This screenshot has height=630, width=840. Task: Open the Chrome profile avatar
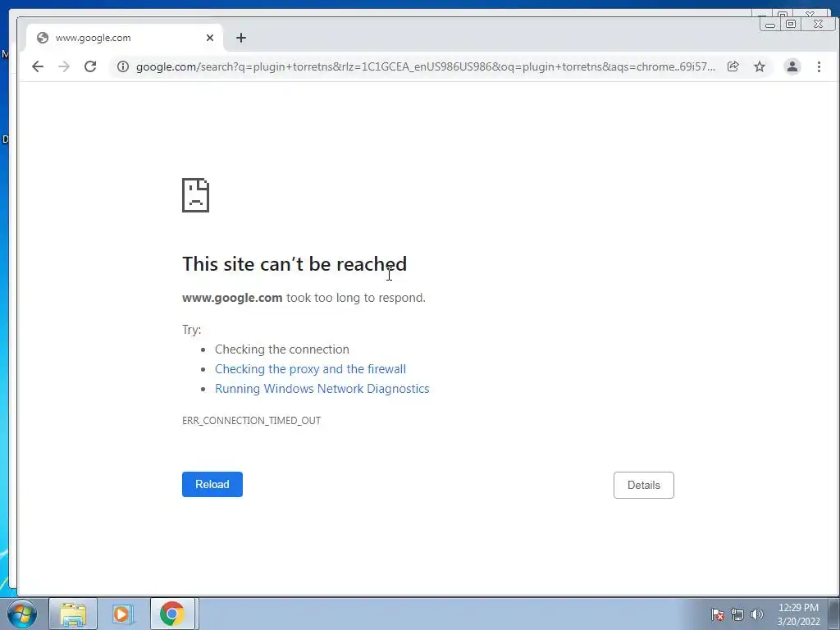[x=792, y=66]
